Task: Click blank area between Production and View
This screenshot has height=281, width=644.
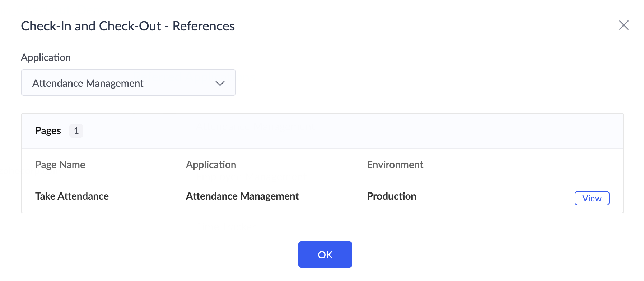Action: tap(495, 196)
